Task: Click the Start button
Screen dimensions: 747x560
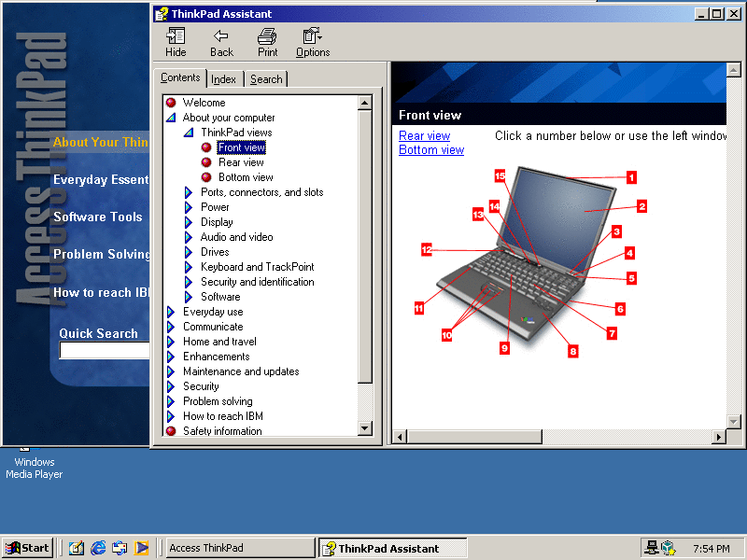Action: 25,547
